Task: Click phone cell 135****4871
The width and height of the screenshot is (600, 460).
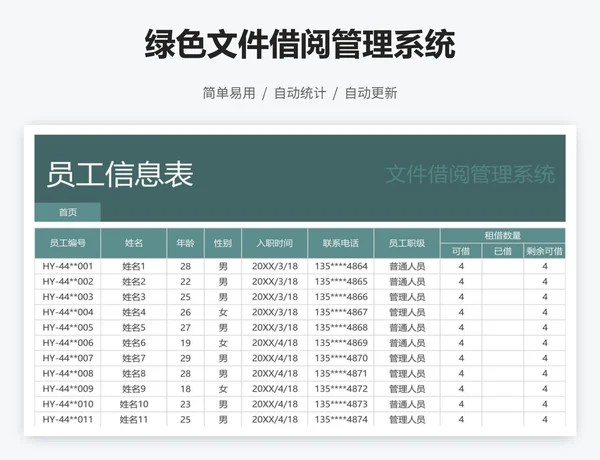Action: click(x=341, y=374)
